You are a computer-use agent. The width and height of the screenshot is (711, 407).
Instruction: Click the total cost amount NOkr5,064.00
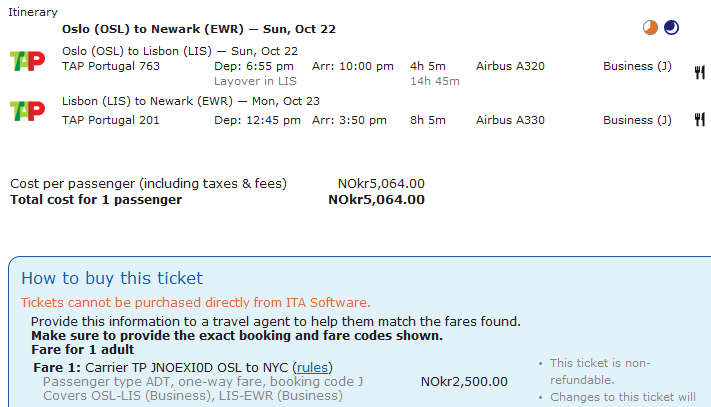click(x=376, y=199)
